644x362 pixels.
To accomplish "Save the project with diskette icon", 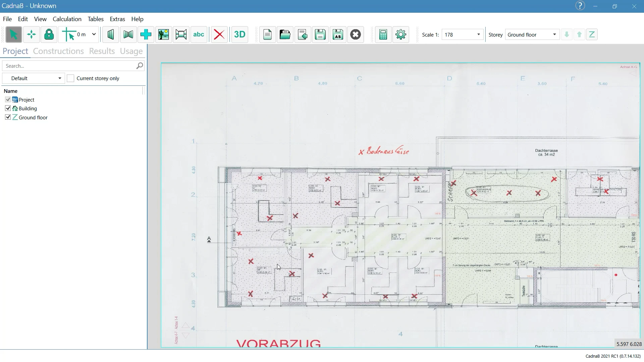I will 320,35.
